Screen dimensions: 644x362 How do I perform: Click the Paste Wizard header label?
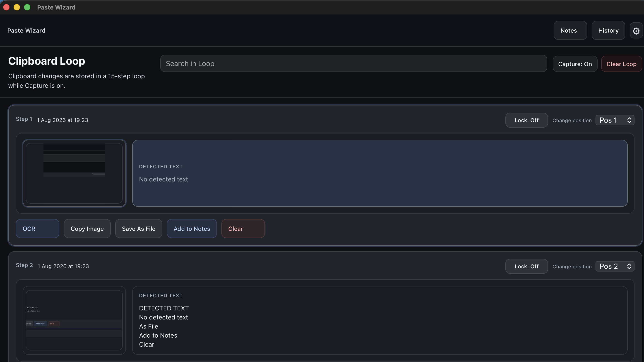pos(26,31)
